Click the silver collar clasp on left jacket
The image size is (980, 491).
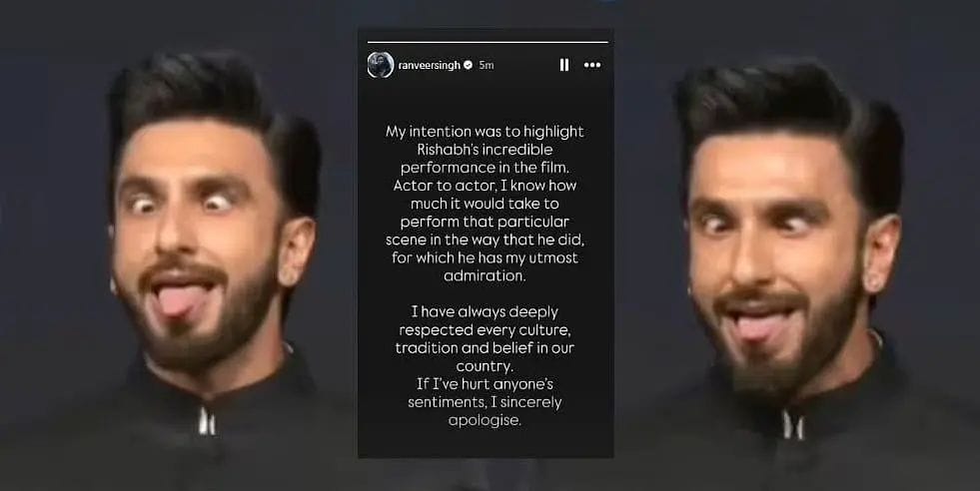pyautogui.click(x=208, y=421)
